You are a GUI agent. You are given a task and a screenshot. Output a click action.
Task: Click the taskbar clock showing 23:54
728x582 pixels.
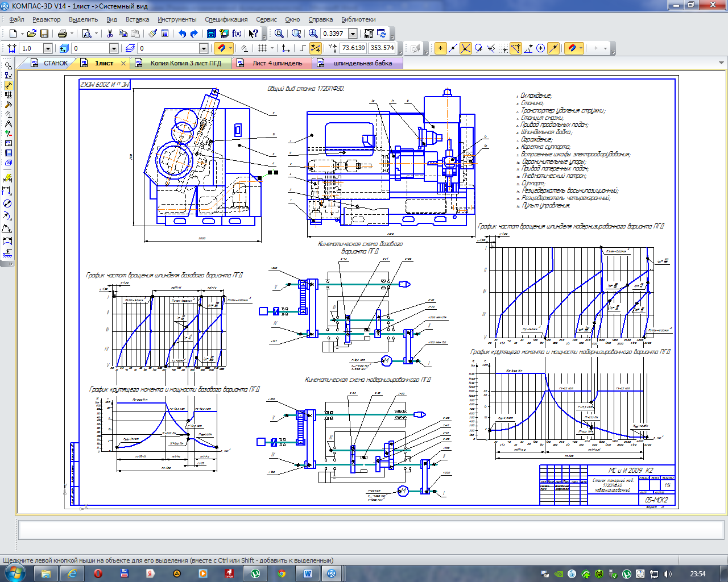coord(697,574)
